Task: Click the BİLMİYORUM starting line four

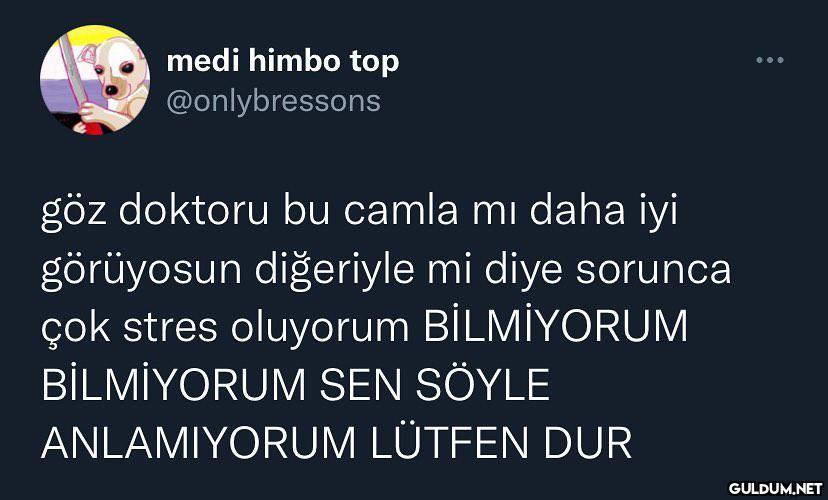Action: (x=173, y=385)
